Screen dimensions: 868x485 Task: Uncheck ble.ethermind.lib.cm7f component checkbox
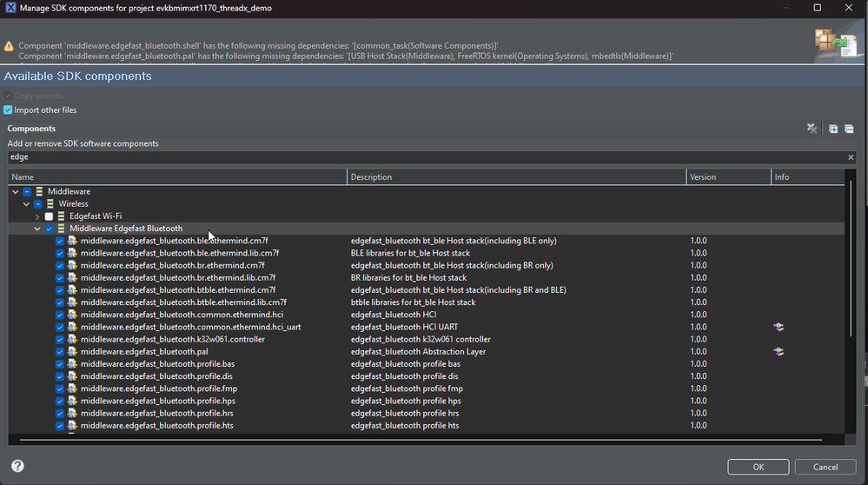point(60,253)
